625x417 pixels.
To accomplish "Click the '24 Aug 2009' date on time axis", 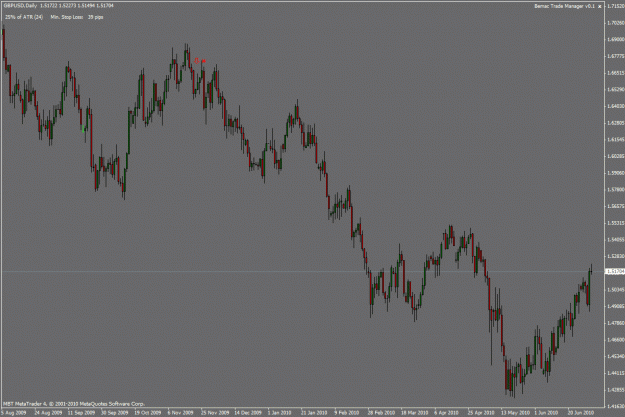I will [48, 413].
